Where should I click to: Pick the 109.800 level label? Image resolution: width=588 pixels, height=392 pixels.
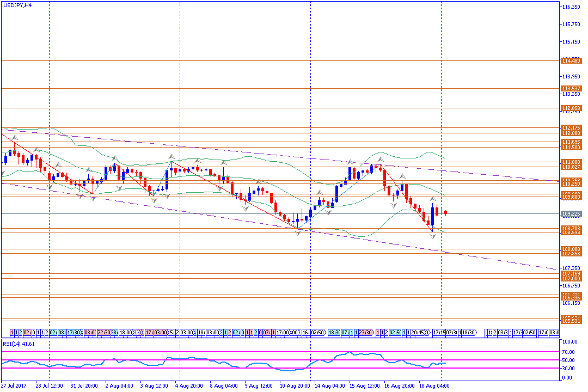click(x=571, y=197)
